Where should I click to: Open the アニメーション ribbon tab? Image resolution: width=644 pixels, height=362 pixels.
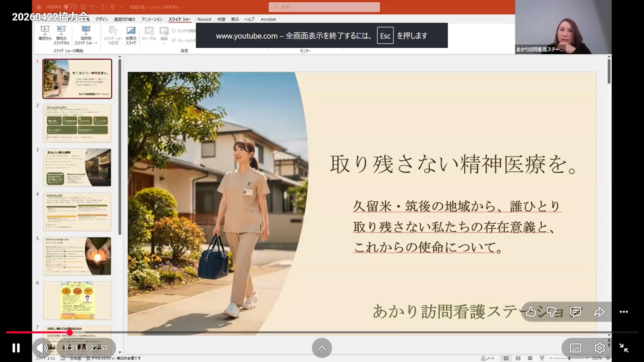click(x=152, y=19)
